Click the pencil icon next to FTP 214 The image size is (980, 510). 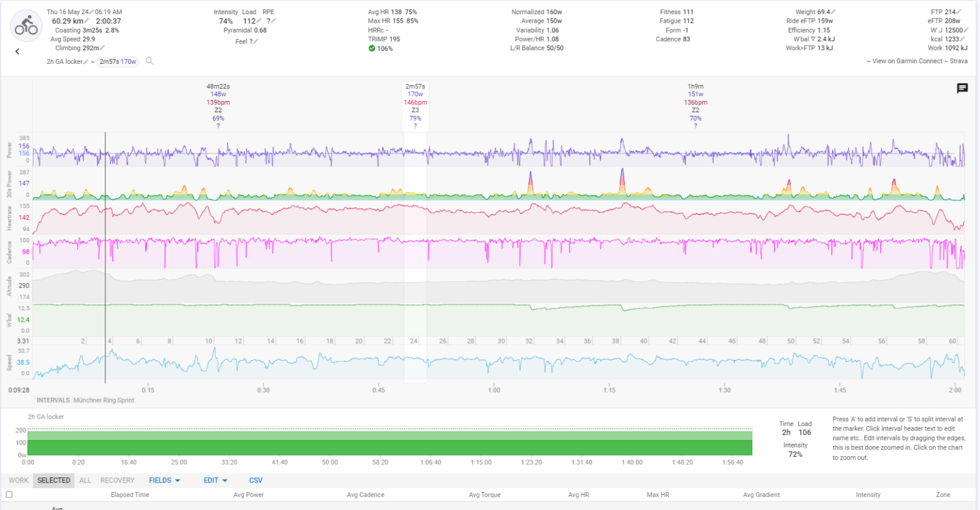click(x=959, y=12)
